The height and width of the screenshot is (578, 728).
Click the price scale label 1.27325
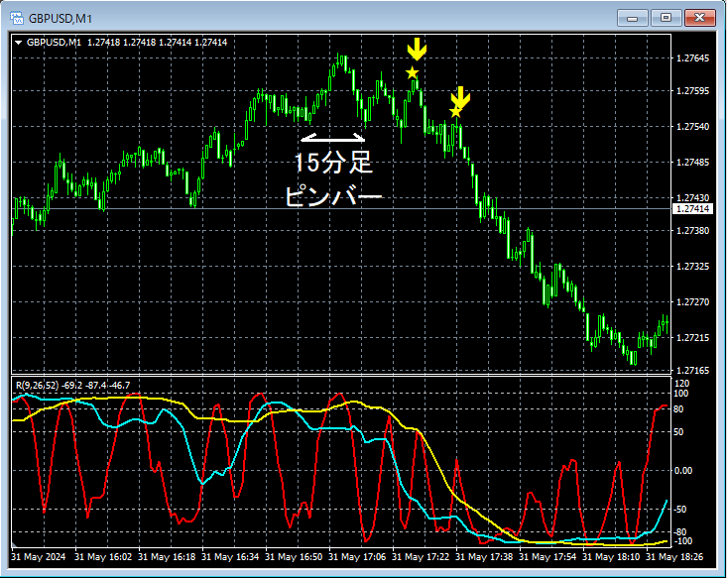[692, 266]
